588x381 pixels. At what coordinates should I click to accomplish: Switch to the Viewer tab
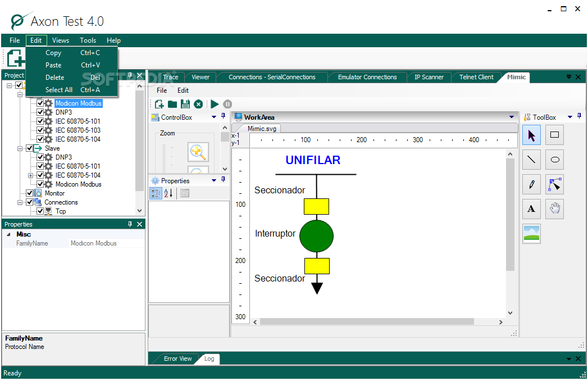(200, 77)
